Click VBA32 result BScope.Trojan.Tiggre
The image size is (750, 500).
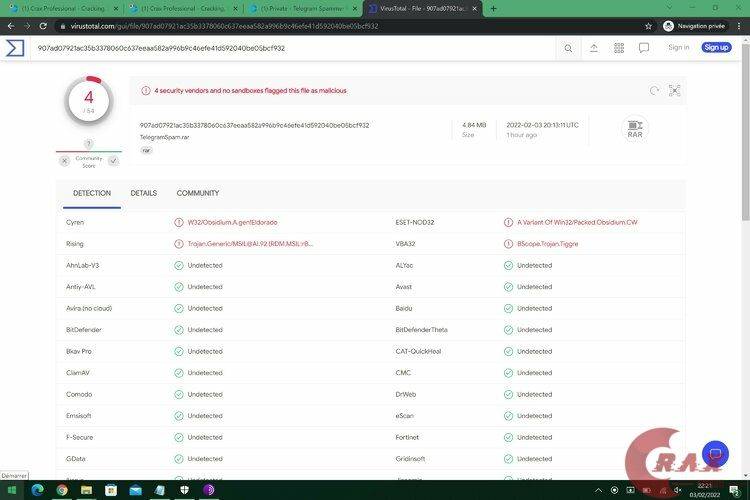pos(548,244)
